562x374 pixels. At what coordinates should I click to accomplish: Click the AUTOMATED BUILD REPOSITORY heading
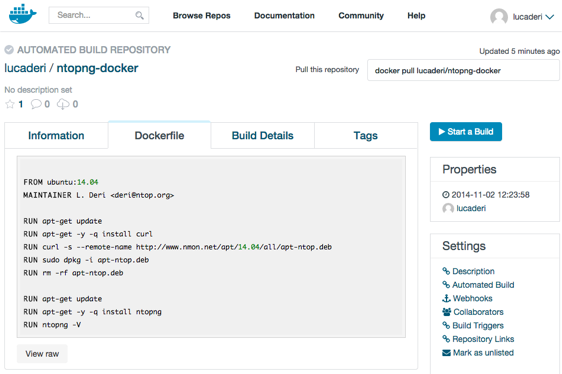(x=94, y=50)
